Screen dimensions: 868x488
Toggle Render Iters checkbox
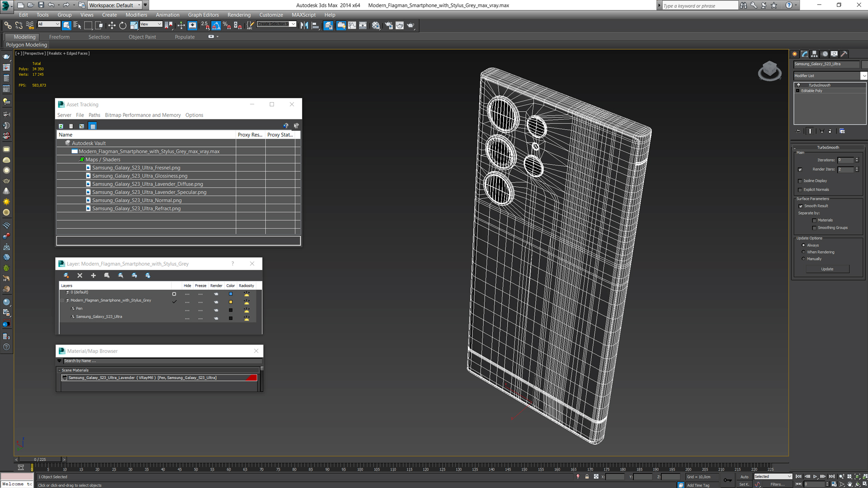tap(800, 169)
